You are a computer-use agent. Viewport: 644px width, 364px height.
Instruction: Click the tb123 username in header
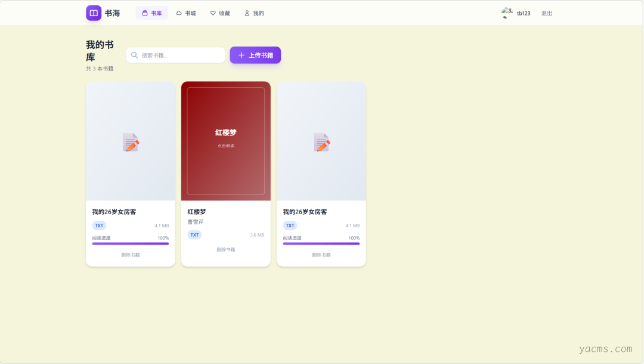pos(524,13)
